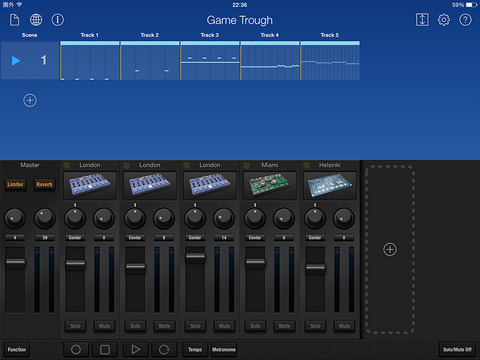Open the first London gadget thumbnail
The height and width of the screenshot is (360, 480).
click(90, 186)
